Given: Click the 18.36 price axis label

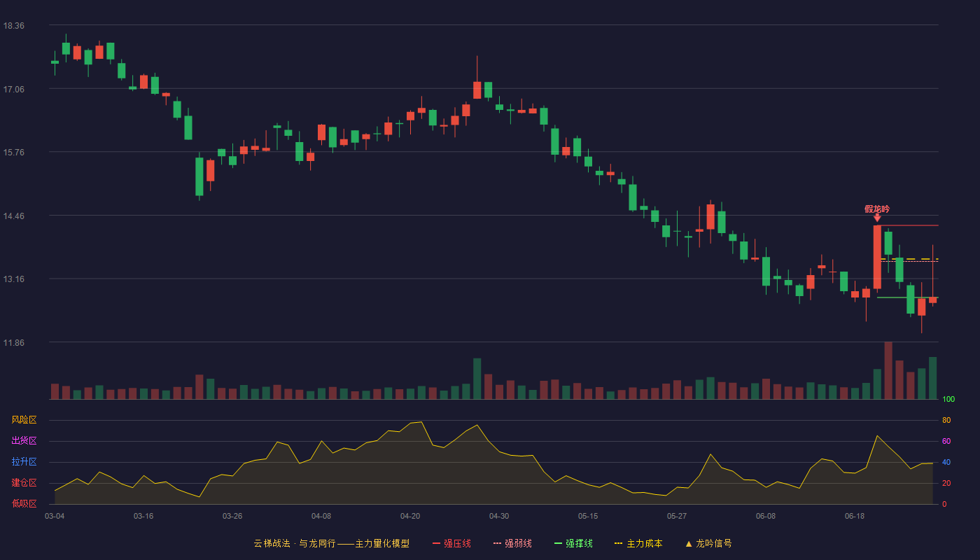Looking at the screenshot, I should 13,26.
